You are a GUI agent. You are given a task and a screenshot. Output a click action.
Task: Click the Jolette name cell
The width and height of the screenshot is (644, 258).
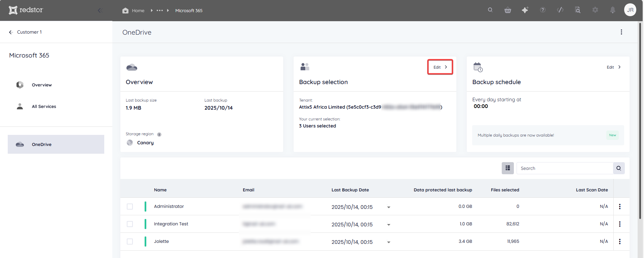(x=161, y=241)
